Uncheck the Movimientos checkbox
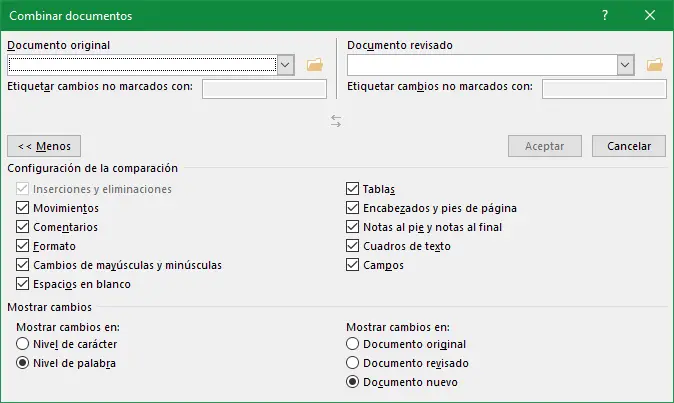 pyautogui.click(x=23, y=208)
